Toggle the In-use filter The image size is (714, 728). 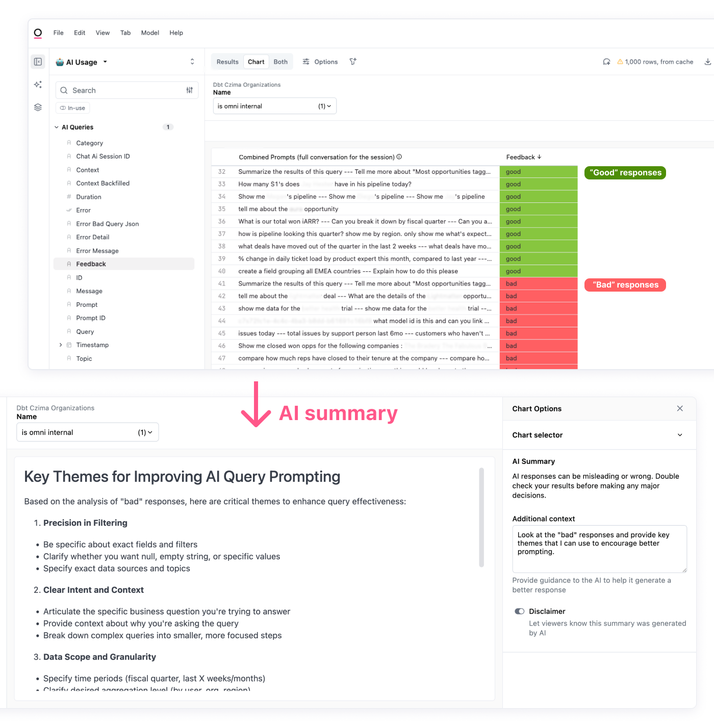coord(72,108)
